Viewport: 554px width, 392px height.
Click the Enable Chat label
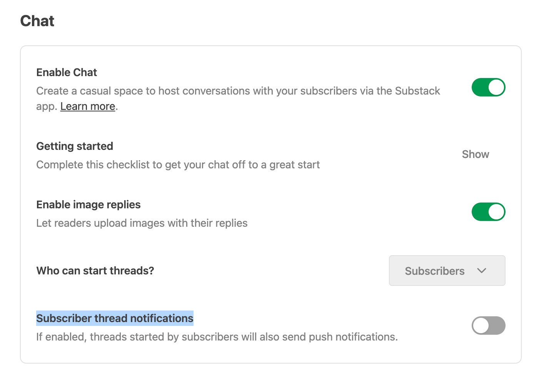pyautogui.click(x=66, y=72)
